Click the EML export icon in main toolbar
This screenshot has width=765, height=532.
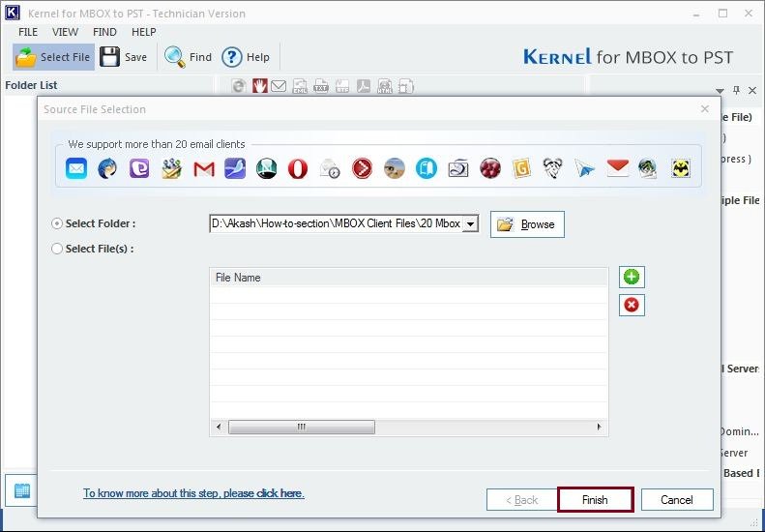point(300,86)
